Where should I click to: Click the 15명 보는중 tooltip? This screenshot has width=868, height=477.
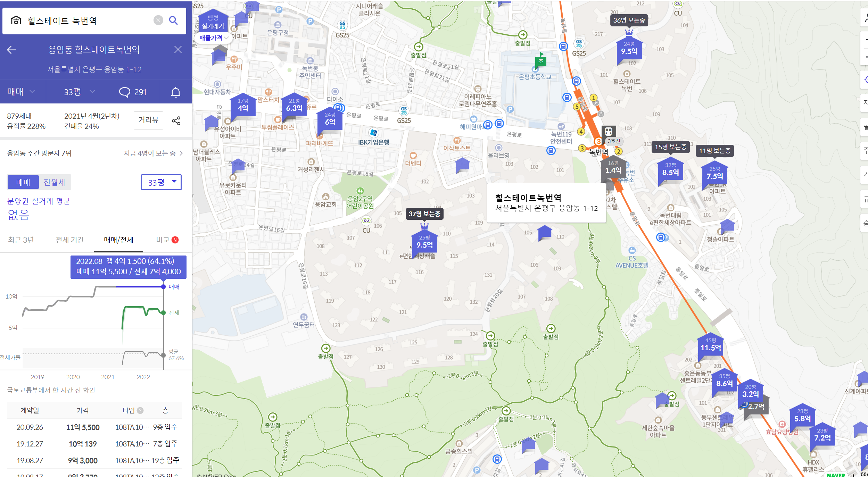(x=671, y=147)
